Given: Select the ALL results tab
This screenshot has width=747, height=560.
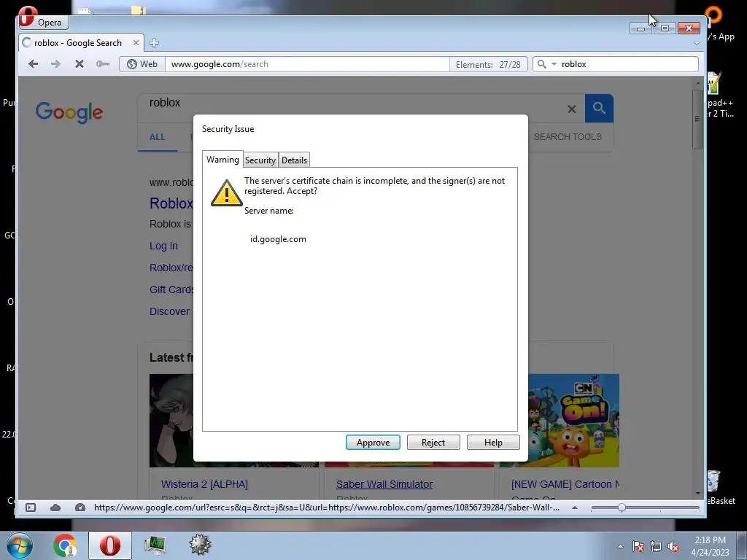Looking at the screenshot, I should pos(158,137).
